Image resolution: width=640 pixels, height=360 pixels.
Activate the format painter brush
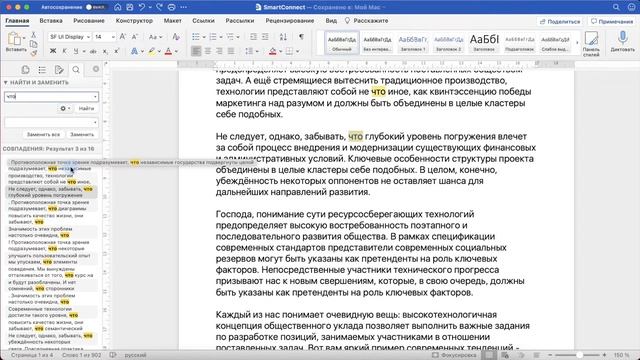pos(33,53)
